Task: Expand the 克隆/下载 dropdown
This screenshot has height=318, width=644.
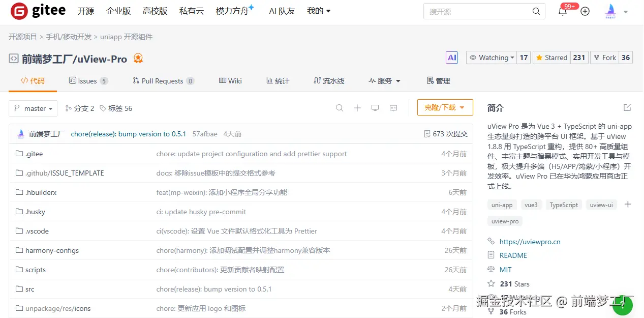Action: 445,107
